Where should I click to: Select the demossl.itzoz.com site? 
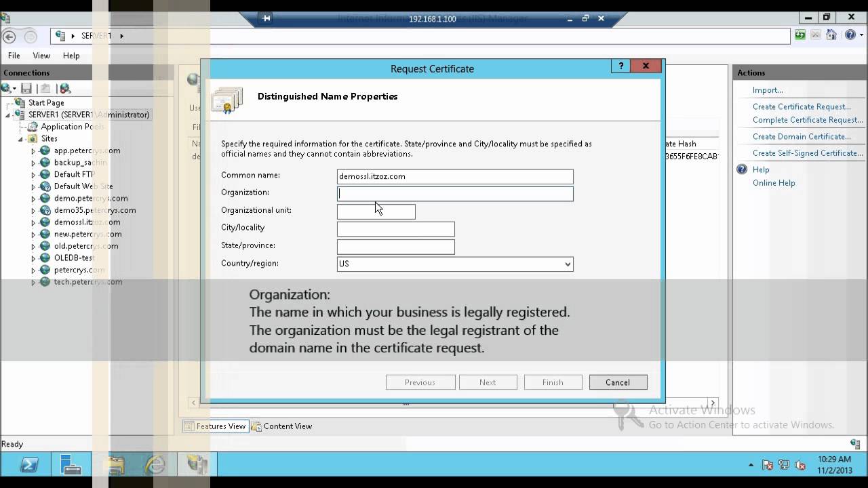(87, 222)
